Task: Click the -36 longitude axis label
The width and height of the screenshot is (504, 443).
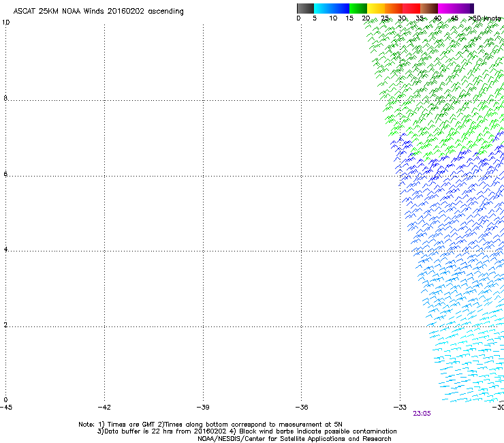Action: tap(302, 407)
